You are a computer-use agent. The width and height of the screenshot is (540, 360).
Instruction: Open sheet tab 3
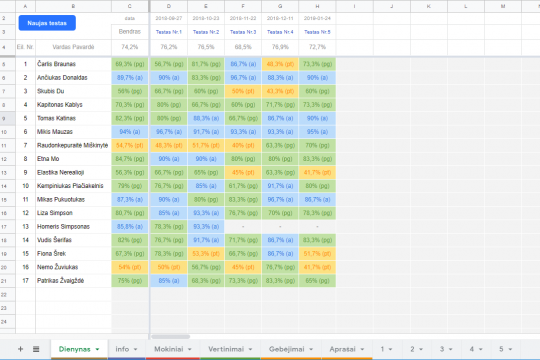pyautogui.click(x=442, y=349)
